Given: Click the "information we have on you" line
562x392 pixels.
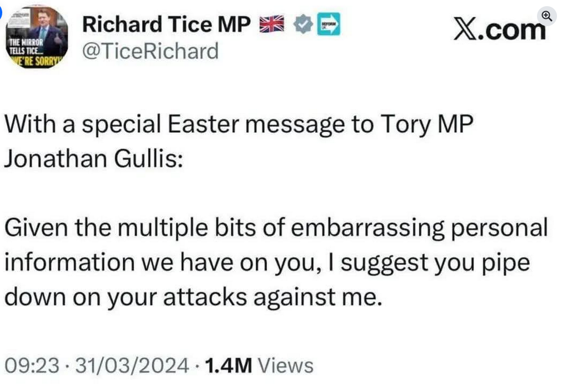Looking at the screenshot, I should 167,262.
